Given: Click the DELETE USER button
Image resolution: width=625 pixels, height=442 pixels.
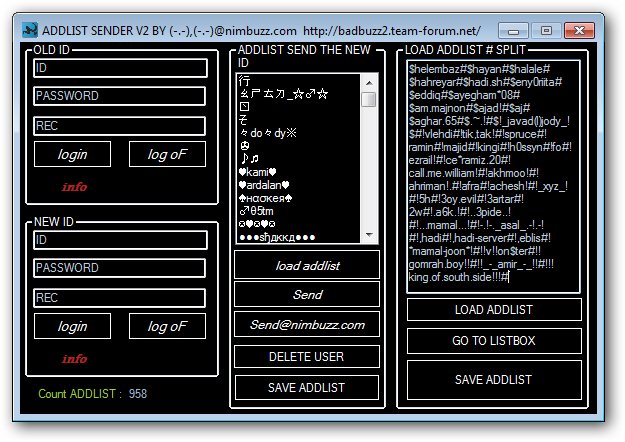Looking at the screenshot, I should tap(307, 356).
